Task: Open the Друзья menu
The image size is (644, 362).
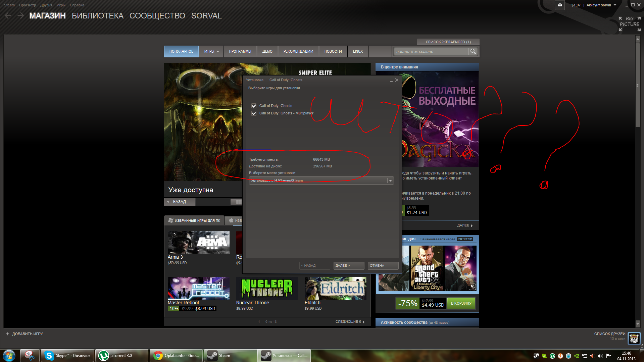Action: [46, 5]
